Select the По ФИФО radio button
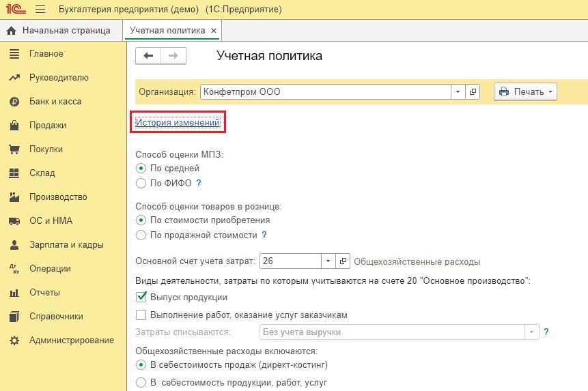Image resolution: width=588 pixels, height=391 pixels. click(x=141, y=183)
